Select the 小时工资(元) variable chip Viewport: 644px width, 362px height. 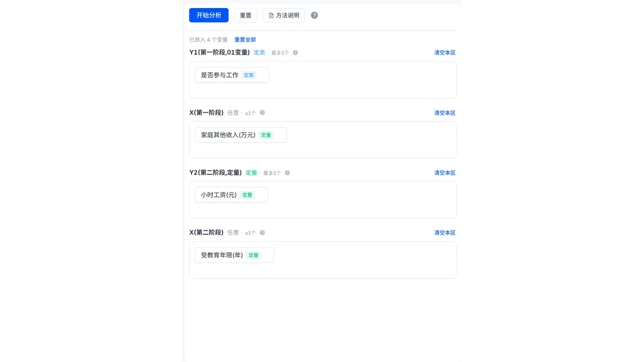231,195
